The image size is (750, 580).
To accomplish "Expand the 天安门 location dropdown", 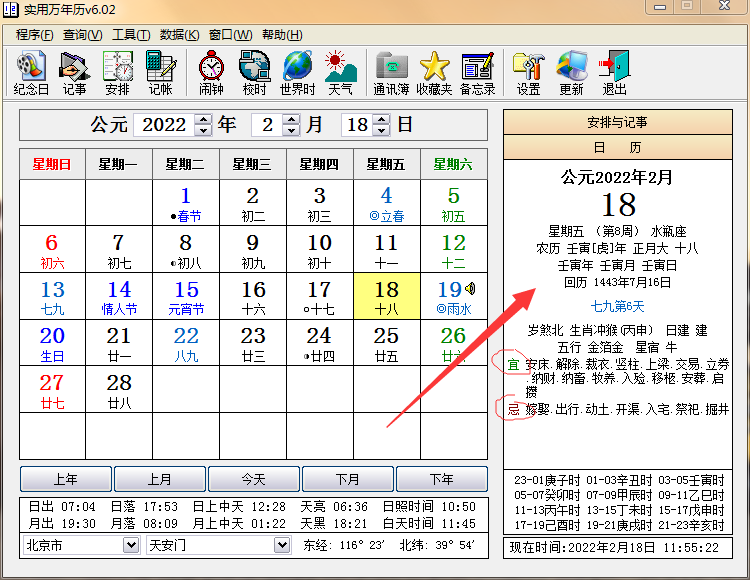I will click(285, 545).
